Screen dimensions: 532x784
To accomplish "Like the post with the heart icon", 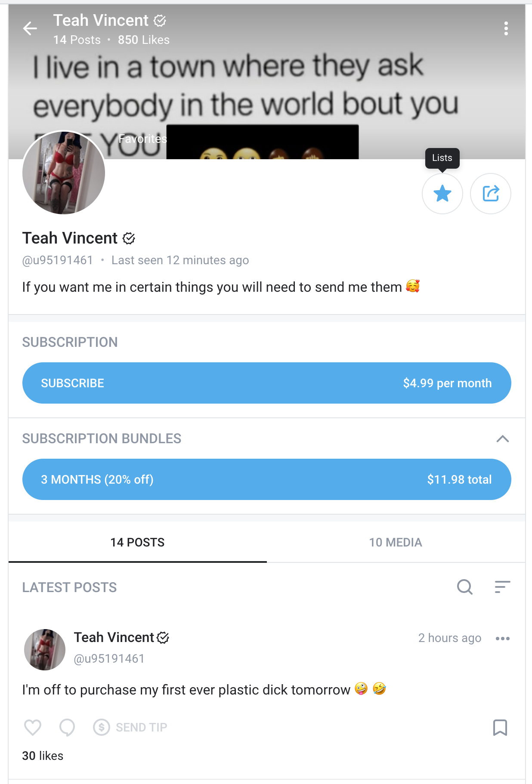I will pyautogui.click(x=33, y=728).
